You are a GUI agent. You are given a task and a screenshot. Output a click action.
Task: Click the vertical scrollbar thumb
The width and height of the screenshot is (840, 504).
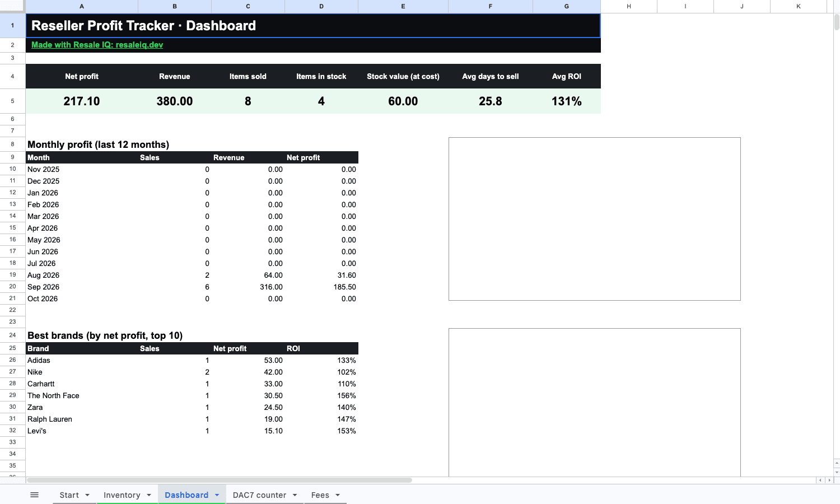[x=837, y=22]
